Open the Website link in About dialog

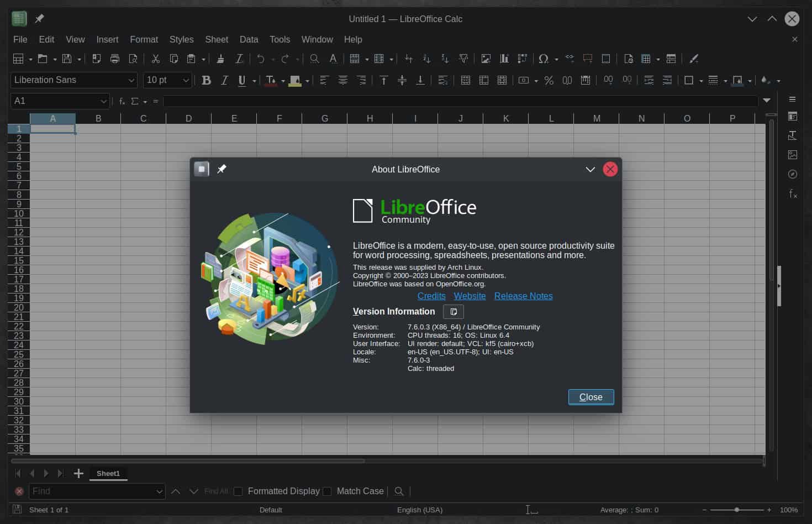470,296
